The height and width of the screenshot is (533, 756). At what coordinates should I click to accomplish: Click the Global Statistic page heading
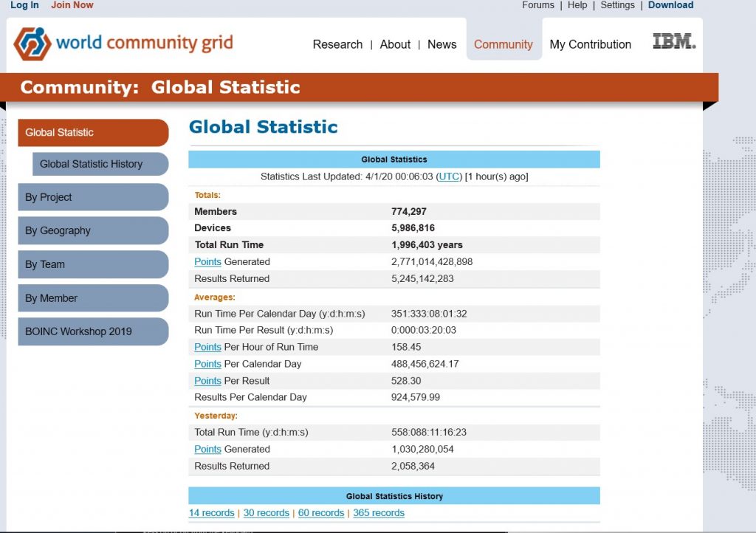[264, 127]
